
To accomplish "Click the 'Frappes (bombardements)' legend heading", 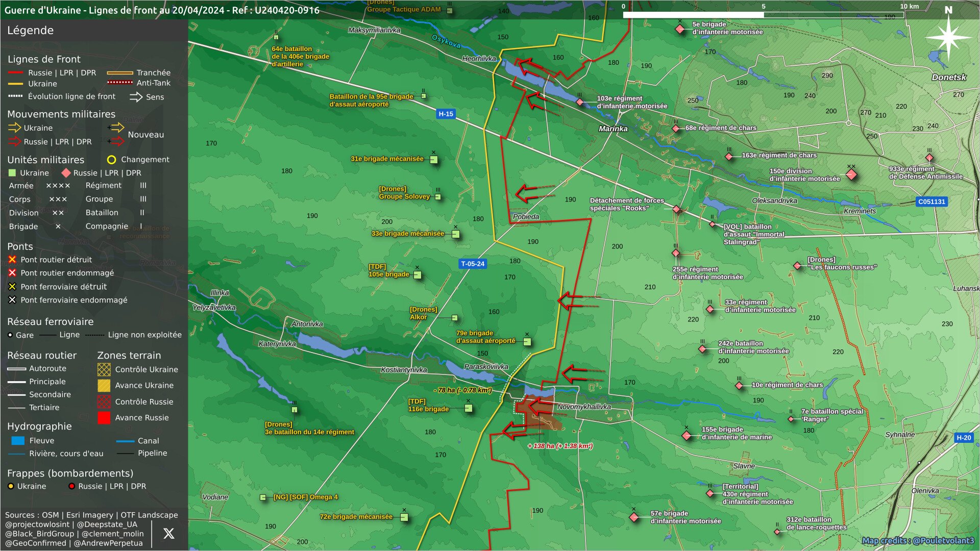I will click(70, 473).
